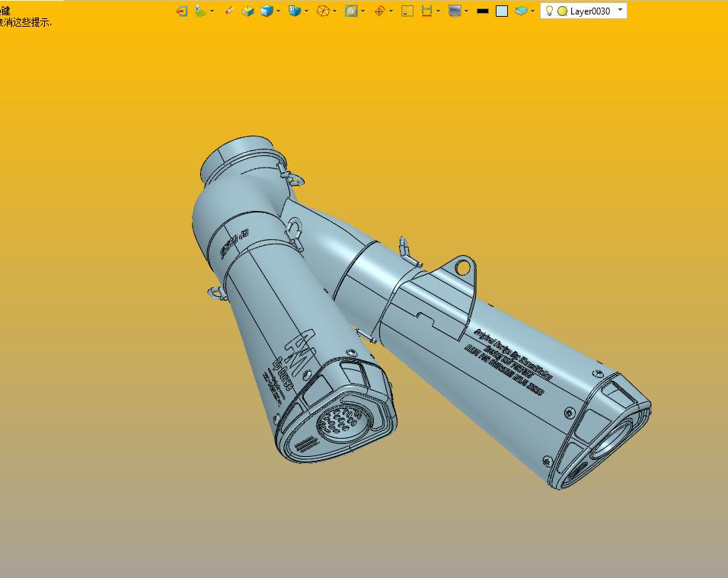Viewport: 728px width, 578px height.
Task: Click the teal layer stack icon
Action: [x=521, y=11]
